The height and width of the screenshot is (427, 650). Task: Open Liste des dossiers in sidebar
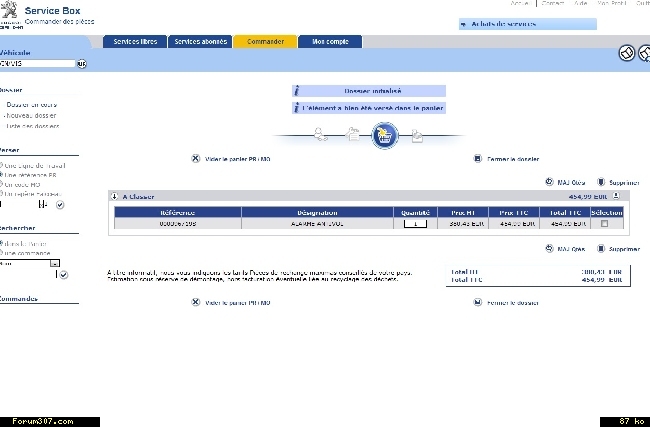(x=33, y=126)
